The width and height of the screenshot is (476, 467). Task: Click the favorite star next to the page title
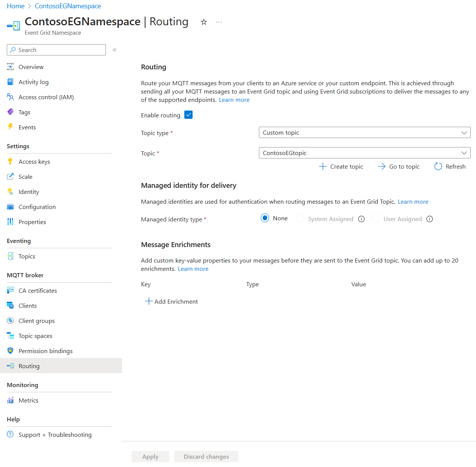point(204,22)
